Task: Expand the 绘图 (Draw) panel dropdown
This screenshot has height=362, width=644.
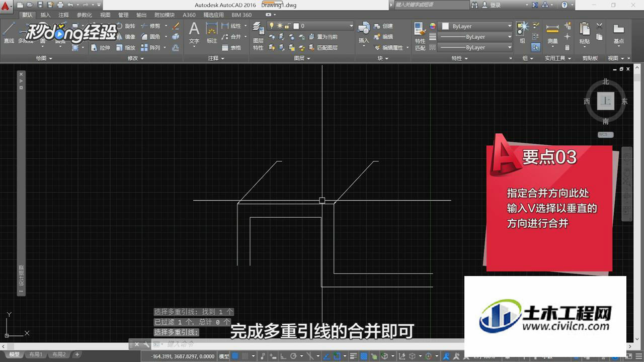Action: (x=44, y=58)
